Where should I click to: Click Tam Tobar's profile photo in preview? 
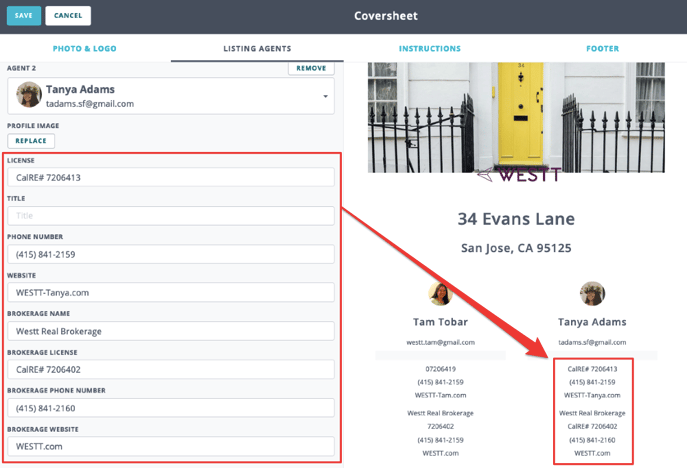click(x=440, y=294)
